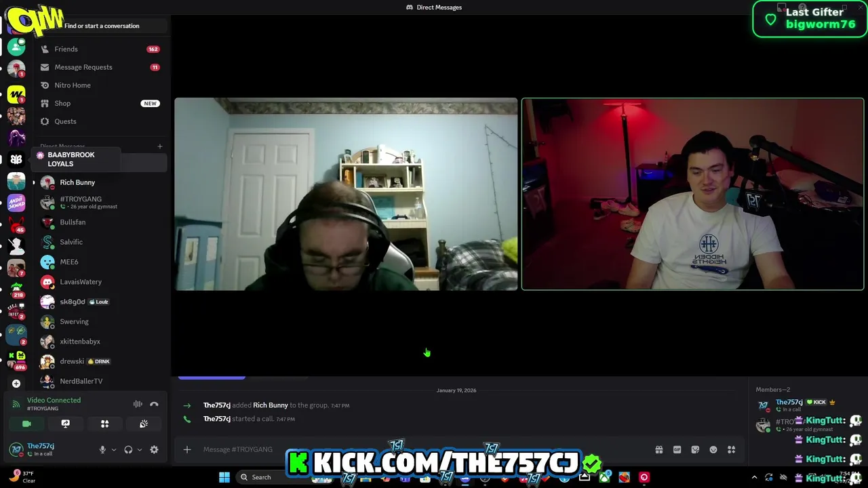868x488 pixels.
Task: Open the Discord Shop
Action: (100, 103)
